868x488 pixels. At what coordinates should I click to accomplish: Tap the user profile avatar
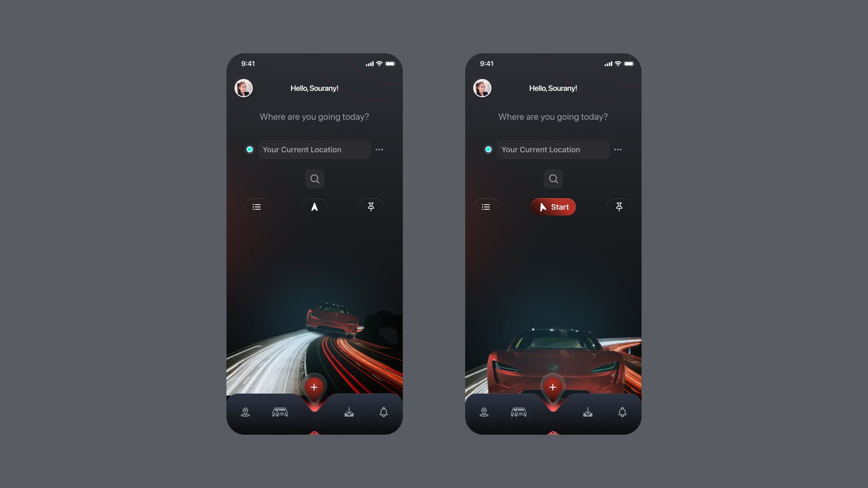click(243, 88)
